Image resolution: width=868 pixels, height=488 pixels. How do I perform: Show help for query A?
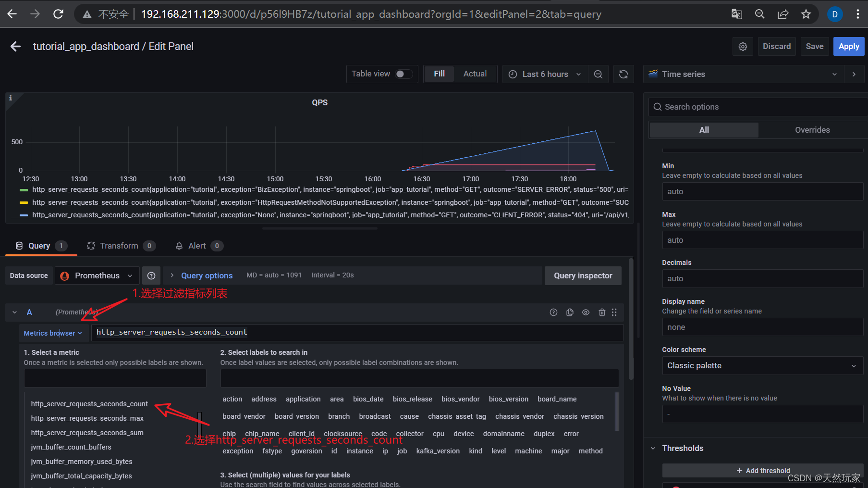point(553,313)
